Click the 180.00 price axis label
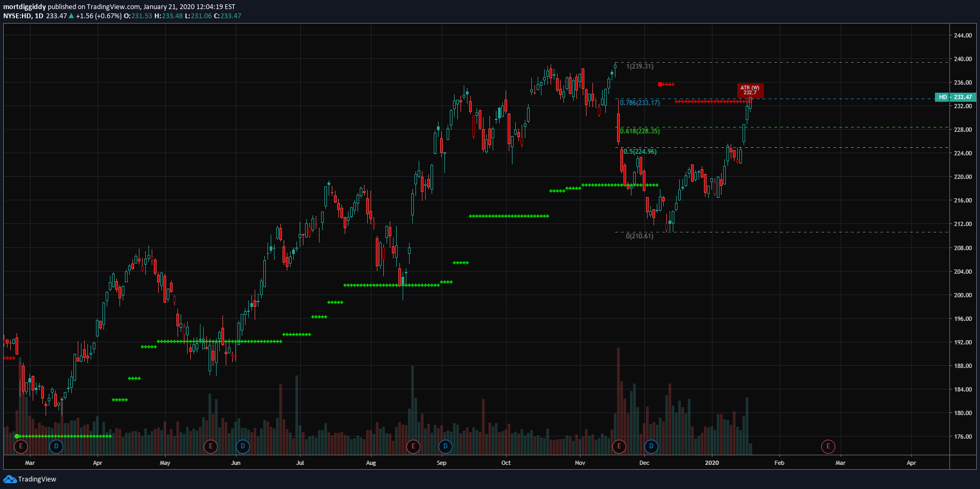 [963, 413]
